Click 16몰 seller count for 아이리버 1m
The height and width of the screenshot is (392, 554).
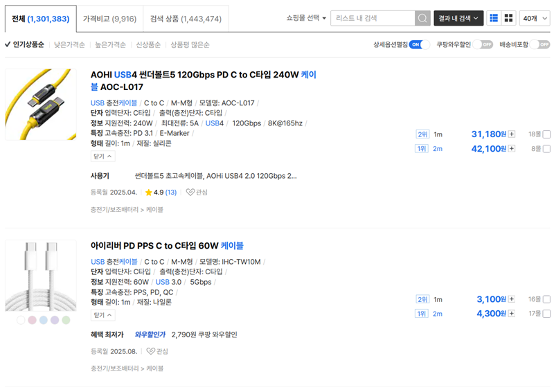point(535,299)
